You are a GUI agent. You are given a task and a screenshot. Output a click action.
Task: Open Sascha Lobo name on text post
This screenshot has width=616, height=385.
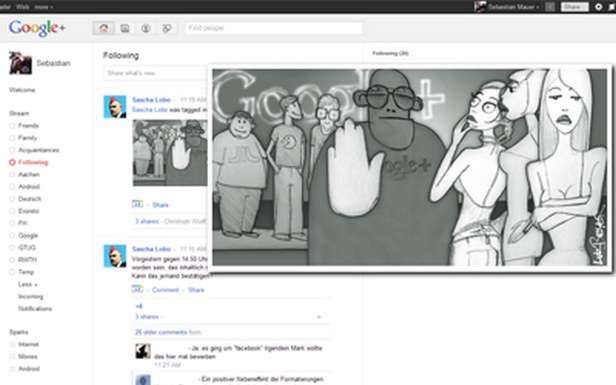(x=151, y=249)
